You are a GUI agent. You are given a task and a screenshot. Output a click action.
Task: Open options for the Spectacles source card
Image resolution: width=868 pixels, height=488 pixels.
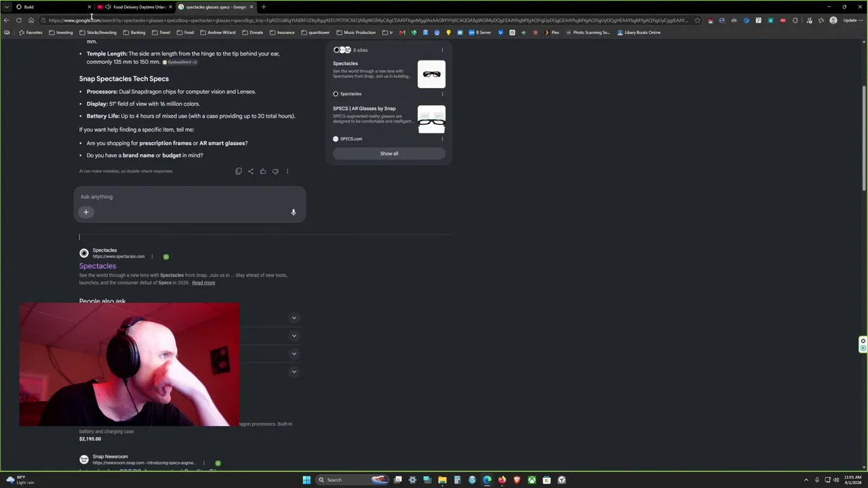(x=442, y=94)
